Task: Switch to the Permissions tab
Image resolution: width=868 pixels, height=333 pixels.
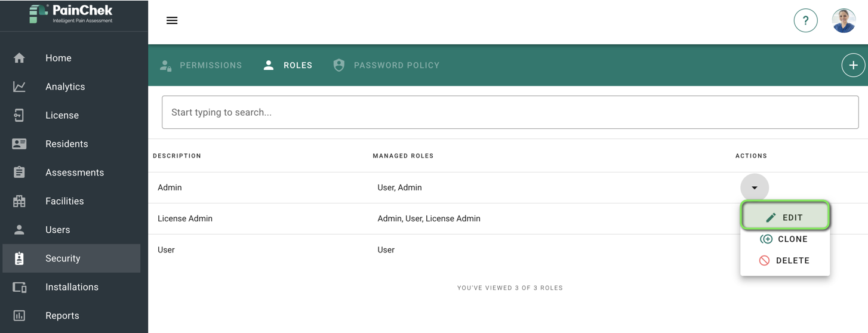Action: pyautogui.click(x=201, y=66)
